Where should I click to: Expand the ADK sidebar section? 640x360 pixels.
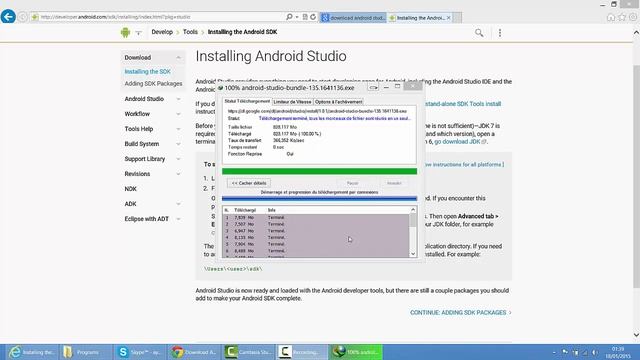point(178,204)
